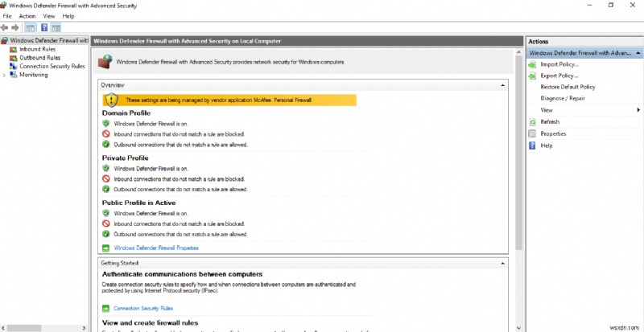This screenshot has width=644, height=332.
Task: Open the Windows Defender Firewall Properties link
Action: (x=156, y=248)
